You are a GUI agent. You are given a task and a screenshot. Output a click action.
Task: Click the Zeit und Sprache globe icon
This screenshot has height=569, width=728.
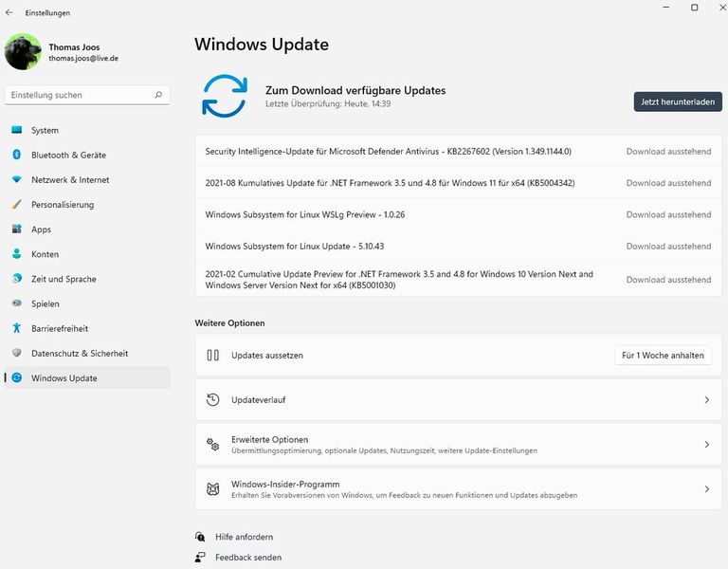[17, 279]
